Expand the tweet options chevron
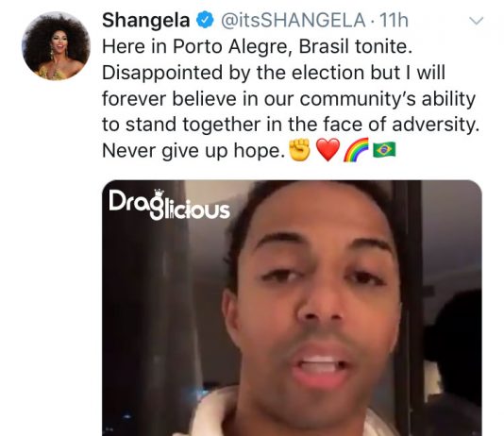 (476, 21)
